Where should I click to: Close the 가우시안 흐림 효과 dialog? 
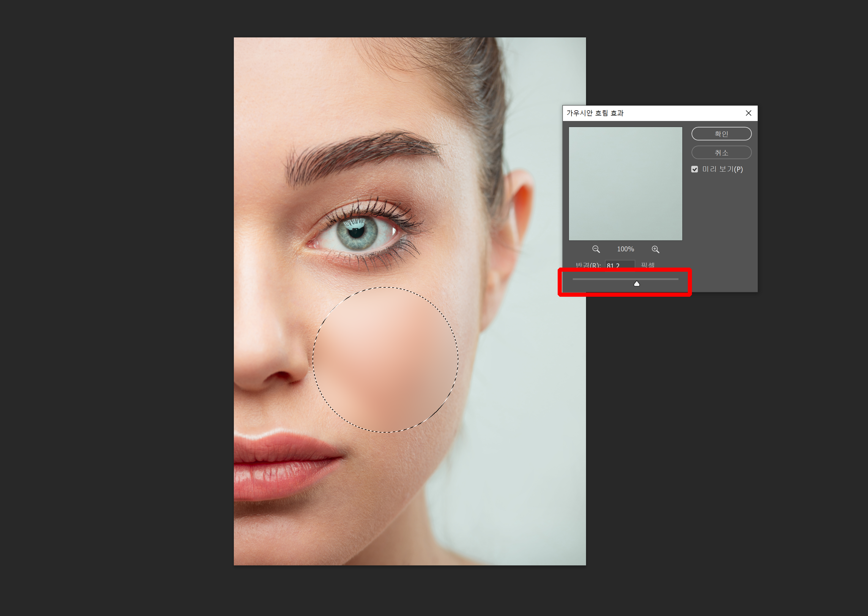748,113
